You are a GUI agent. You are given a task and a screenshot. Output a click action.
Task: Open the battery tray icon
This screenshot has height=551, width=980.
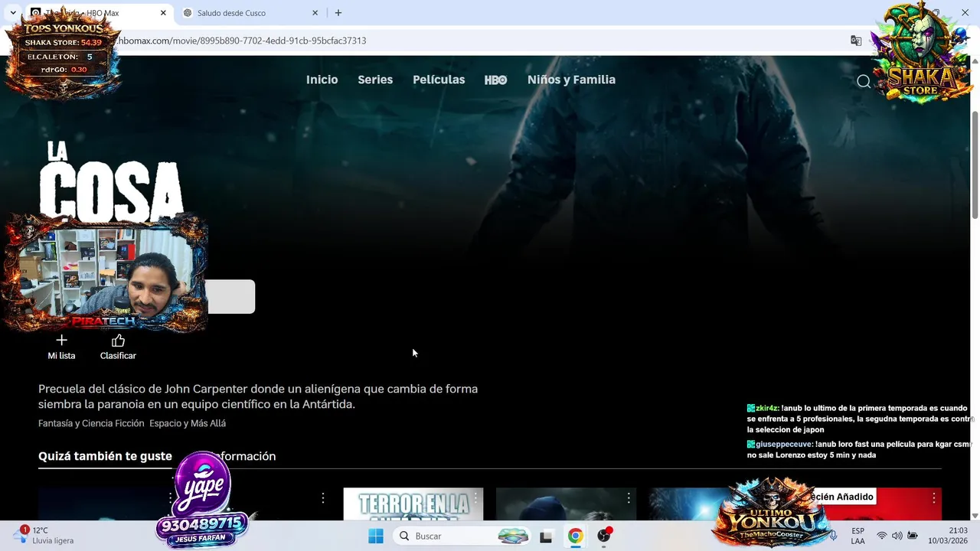(x=913, y=536)
